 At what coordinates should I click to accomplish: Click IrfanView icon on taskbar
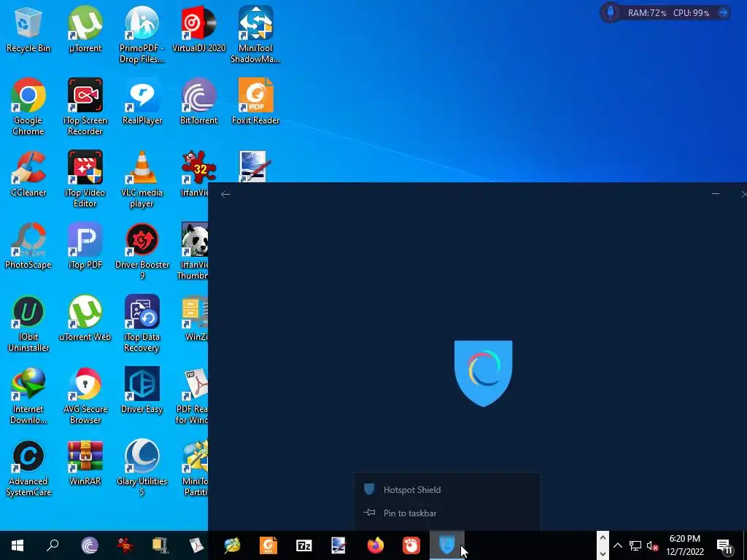(x=125, y=545)
